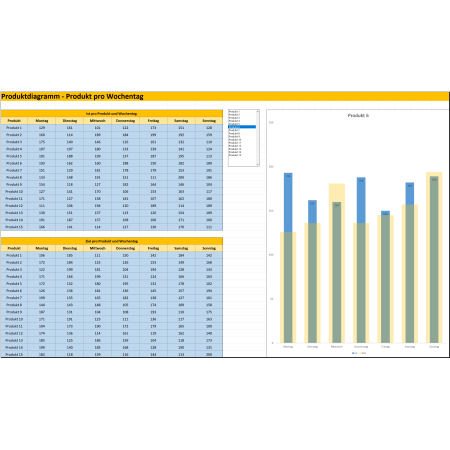Select the Produkt 15 row label in the Ist table
This screenshot has height=450, width=450.
[14, 227]
